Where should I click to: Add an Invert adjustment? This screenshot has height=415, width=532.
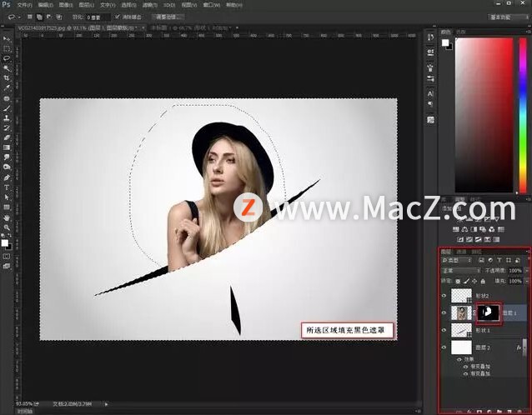pos(460,239)
